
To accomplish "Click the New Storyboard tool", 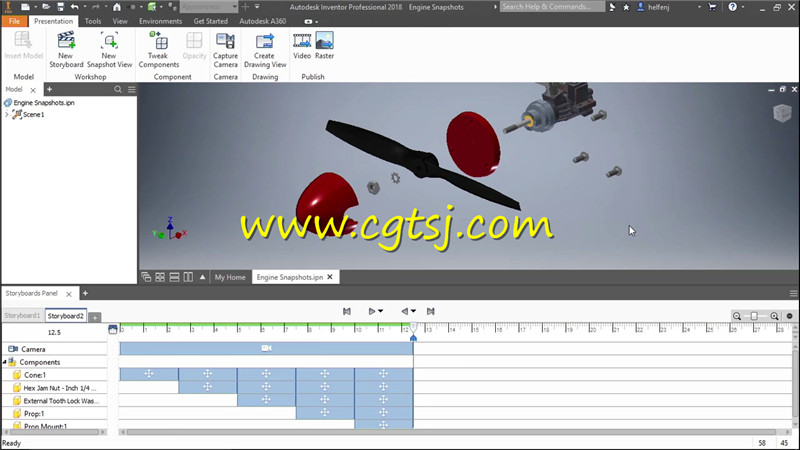I will click(66, 49).
